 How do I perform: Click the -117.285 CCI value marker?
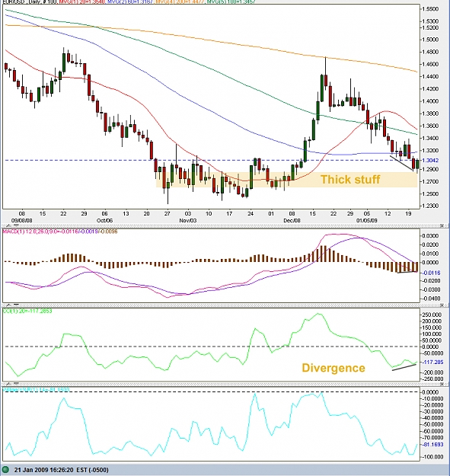click(x=432, y=363)
